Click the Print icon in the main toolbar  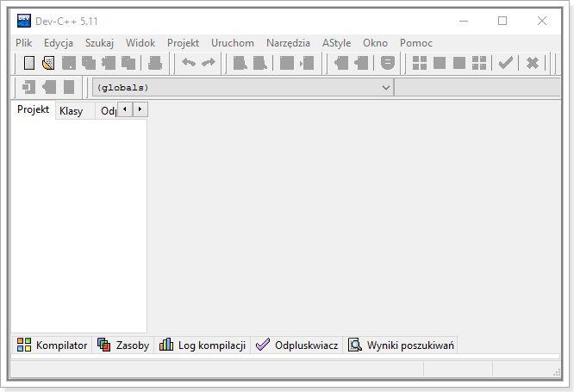tap(155, 63)
